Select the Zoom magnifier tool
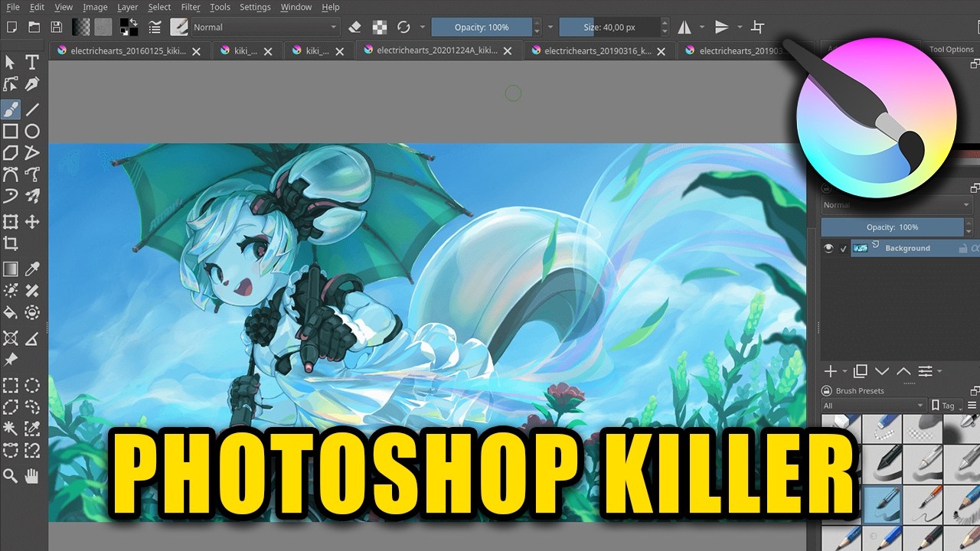Viewport: 980px width, 551px height. pyautogui.click(x=11, y=476)
